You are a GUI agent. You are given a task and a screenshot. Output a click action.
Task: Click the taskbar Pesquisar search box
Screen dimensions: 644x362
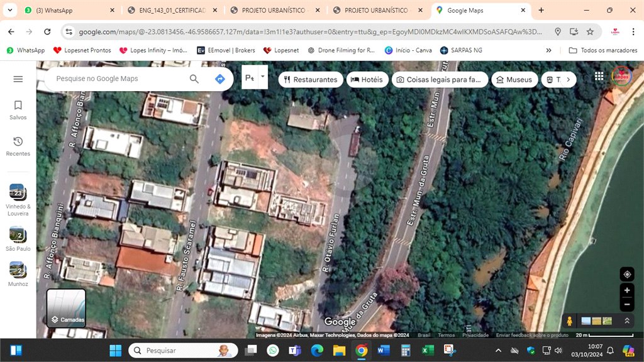pyautogui.click(x=183, y=351)
